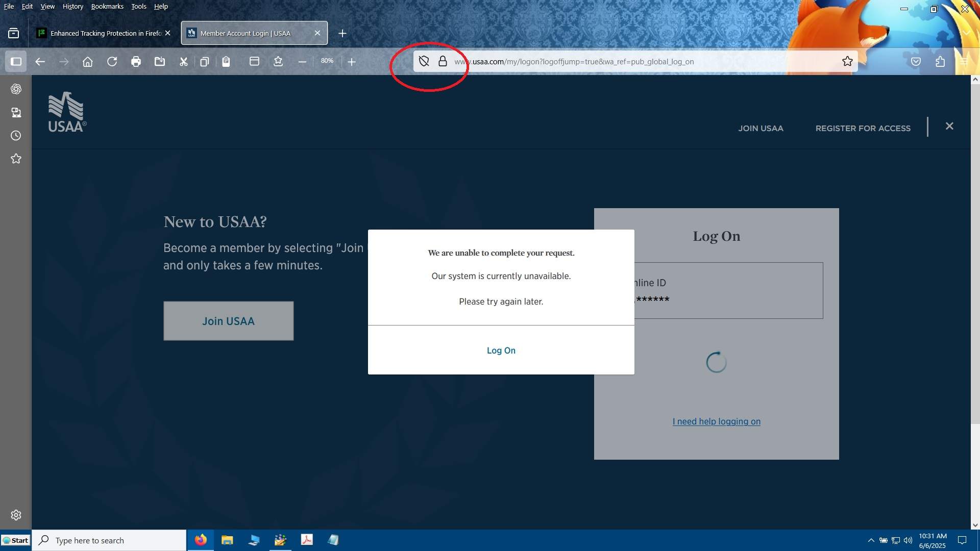Open the AI chatbot sidebar icon
This screenshot has height=551, width=980.
16,89
